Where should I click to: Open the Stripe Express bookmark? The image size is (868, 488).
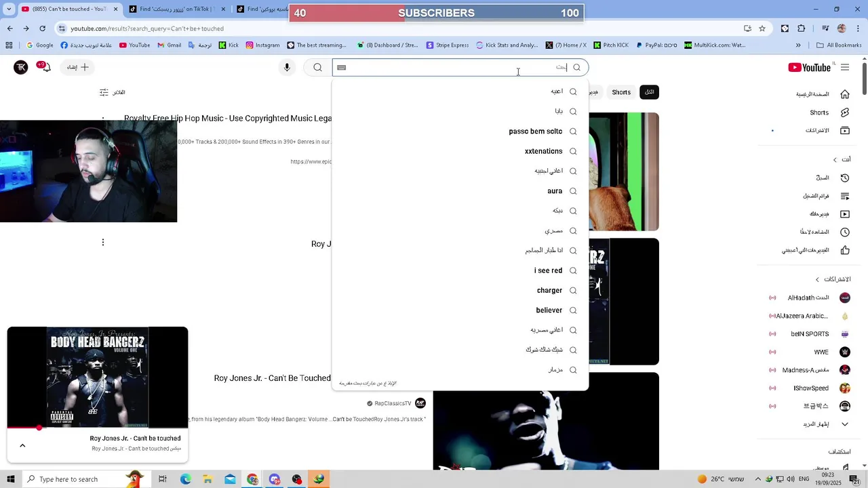pyautogui.click(x=448, y=45)
